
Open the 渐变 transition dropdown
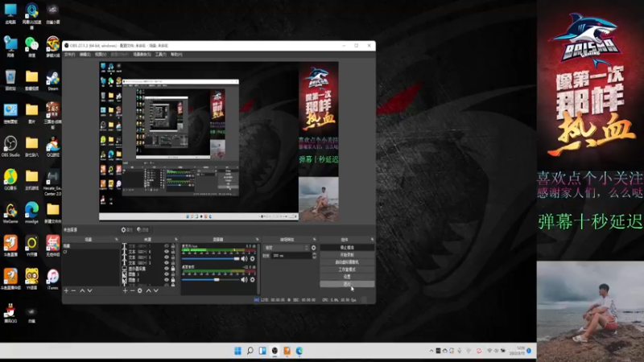[x=287, y=248]
